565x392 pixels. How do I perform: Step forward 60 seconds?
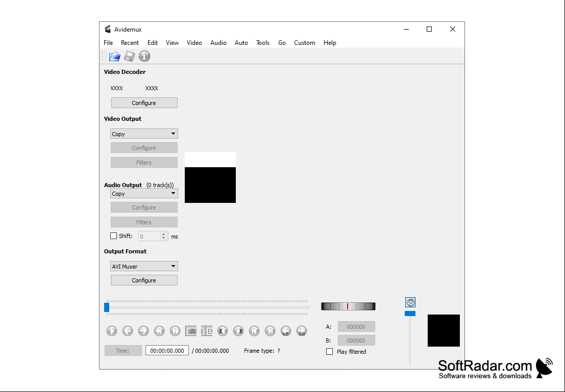(x=302, y=331)
